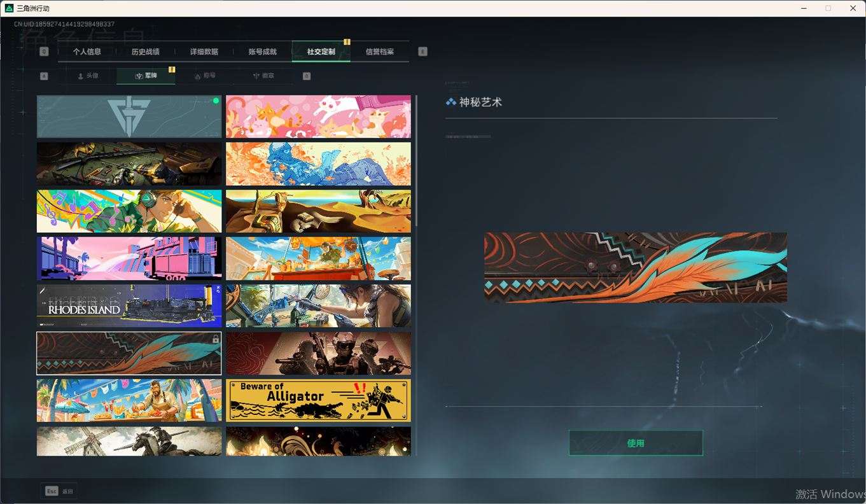Click the 微章 badge icon
866x504 pixels.
click(x=258, y=75)
